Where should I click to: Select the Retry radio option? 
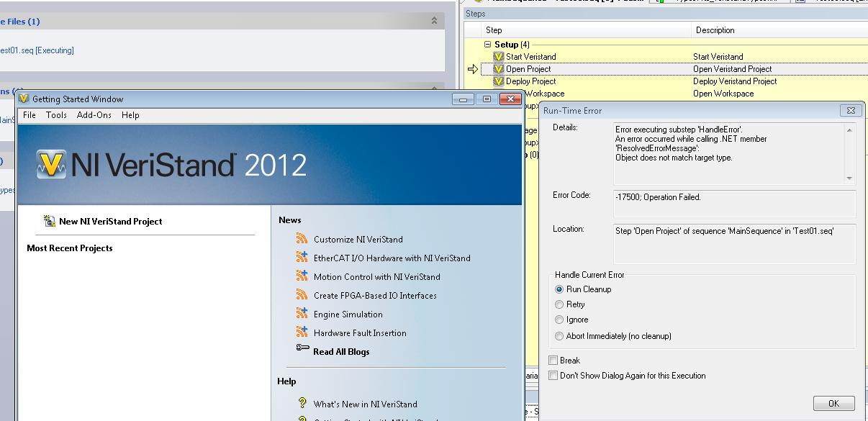559,304
